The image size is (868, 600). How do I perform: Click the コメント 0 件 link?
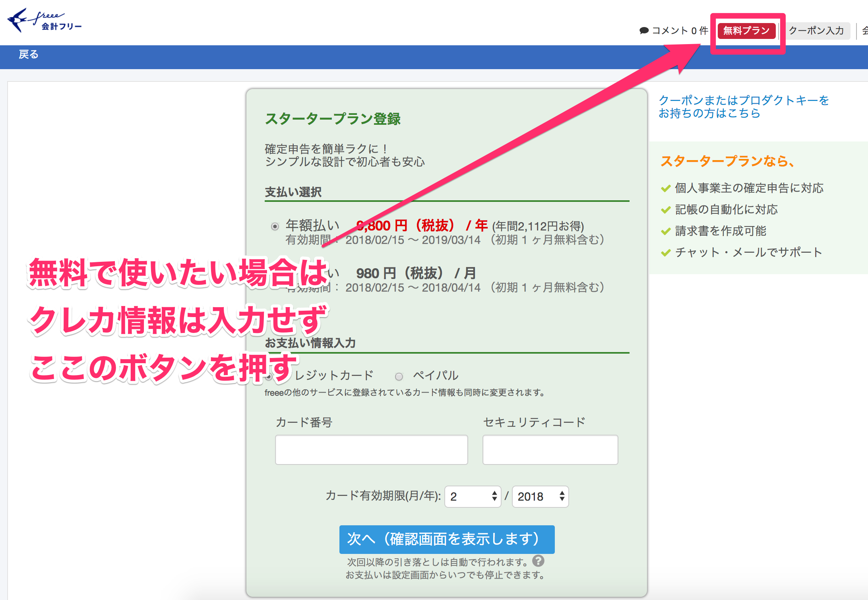[x=680, y=31]
